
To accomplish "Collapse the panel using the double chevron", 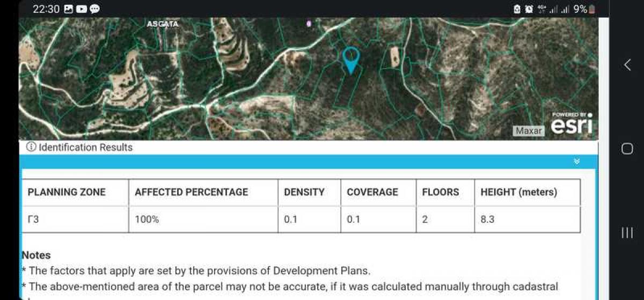I will tap(576, 162).
